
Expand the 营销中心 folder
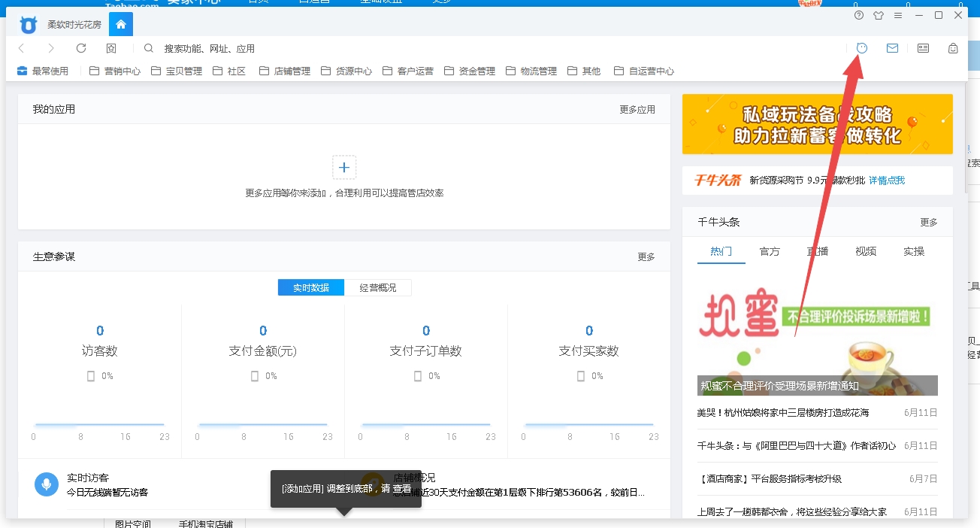115,71
